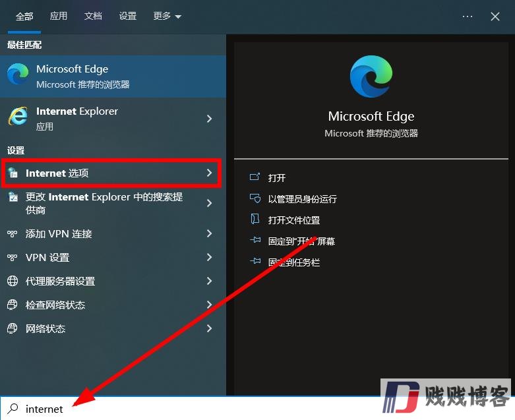This screenshot has width=515, height=420.
Task: Expand the Internet Explorer result arrow
Action: pyautogui.click(x=209, y=119)
